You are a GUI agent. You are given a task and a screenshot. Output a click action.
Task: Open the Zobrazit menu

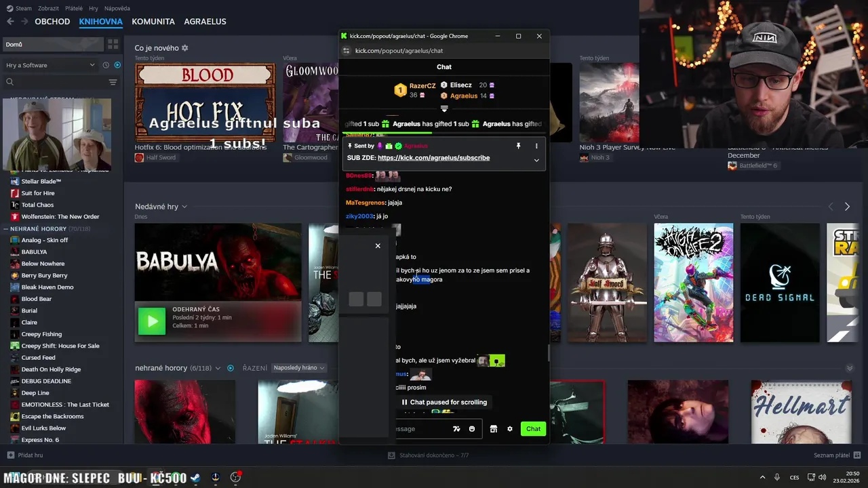click(48, 8)
